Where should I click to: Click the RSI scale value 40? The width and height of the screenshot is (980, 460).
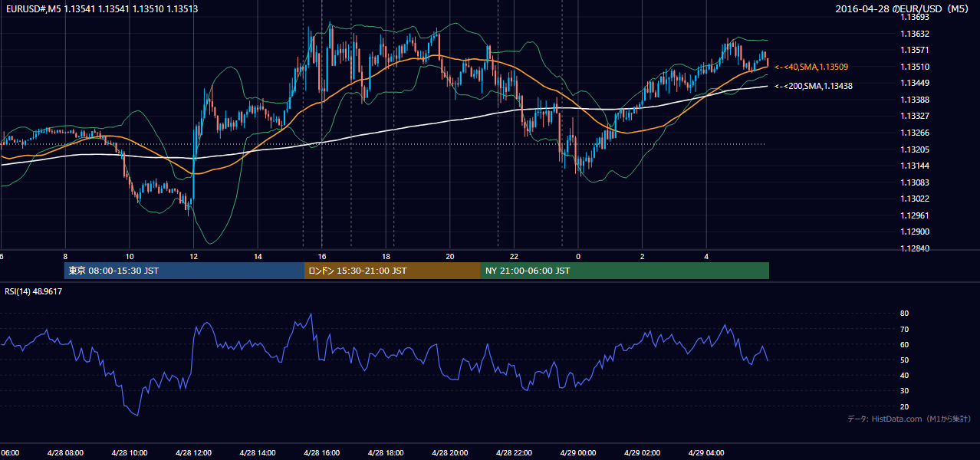[x=905, y=375]
